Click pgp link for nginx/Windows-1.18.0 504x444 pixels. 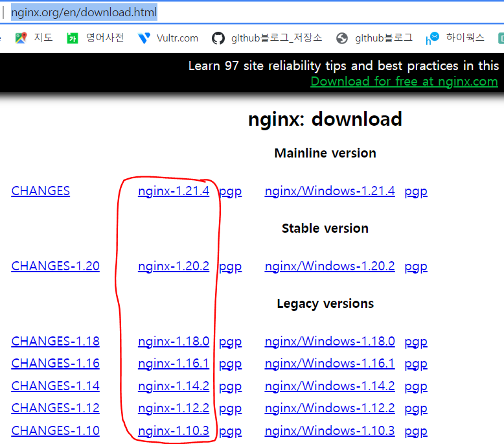(416, 342)
